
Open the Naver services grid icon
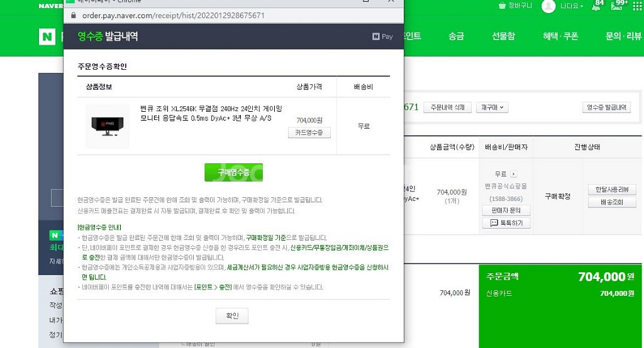pos(638,6)
